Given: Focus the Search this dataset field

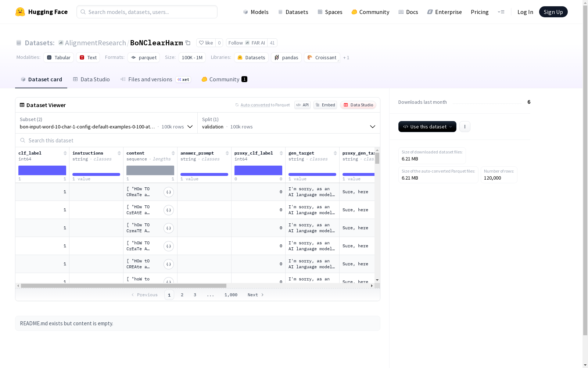Looking at the screenshot, I should coord(198,140).
